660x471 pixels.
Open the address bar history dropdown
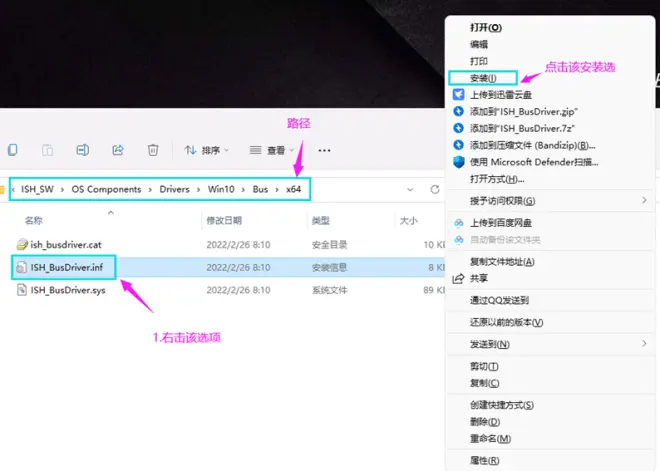coord(410,189)
